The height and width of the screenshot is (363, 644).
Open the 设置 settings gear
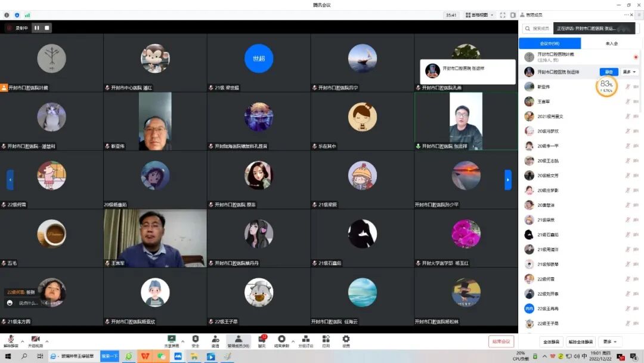(x=346, y=341)
